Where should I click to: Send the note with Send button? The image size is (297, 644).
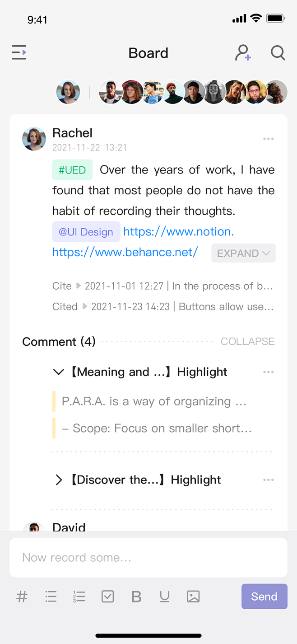(264, 597)
